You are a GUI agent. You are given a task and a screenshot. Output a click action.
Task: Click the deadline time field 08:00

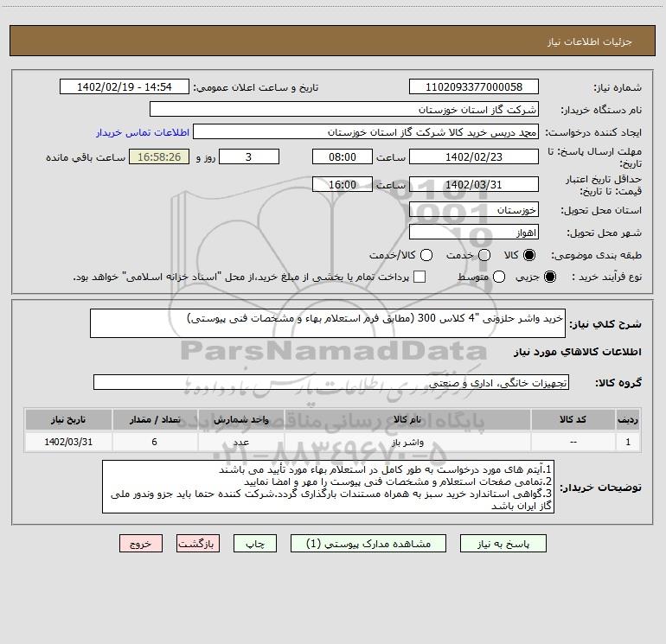[343, 156]
